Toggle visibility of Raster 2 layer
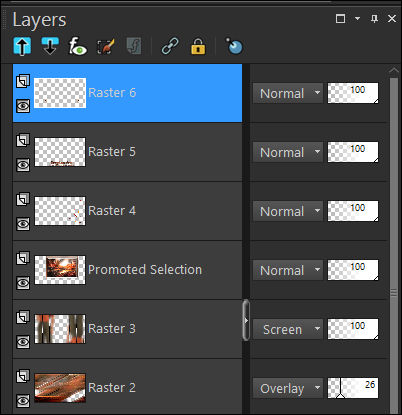Screen dimensions: 402x415 tap(23, 401)
